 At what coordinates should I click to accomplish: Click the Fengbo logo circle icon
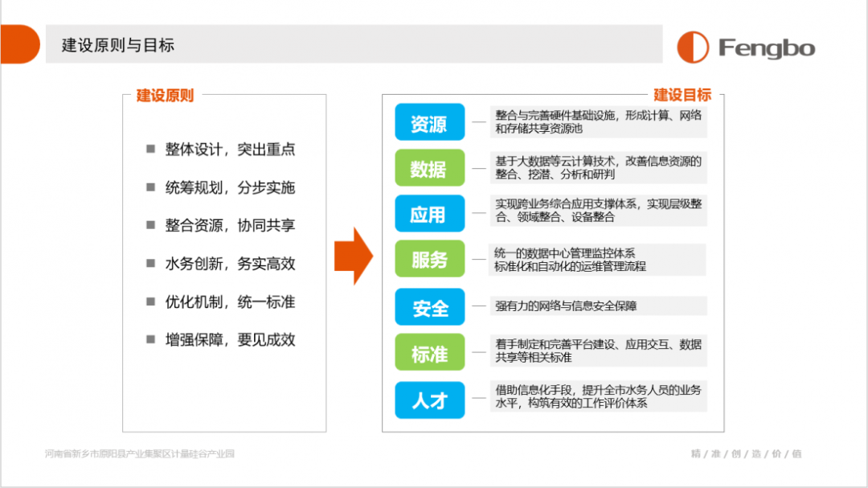pos(693,47)
